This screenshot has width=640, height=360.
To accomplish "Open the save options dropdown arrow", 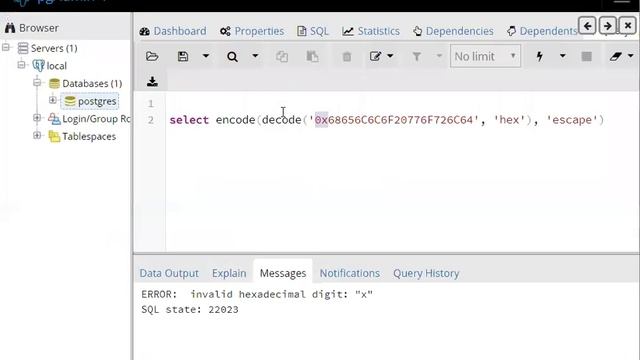I will pos(206,56).
